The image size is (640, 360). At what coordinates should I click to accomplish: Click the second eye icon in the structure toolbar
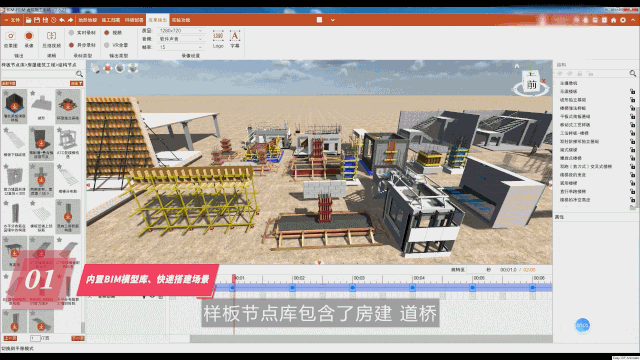[570, 73]
